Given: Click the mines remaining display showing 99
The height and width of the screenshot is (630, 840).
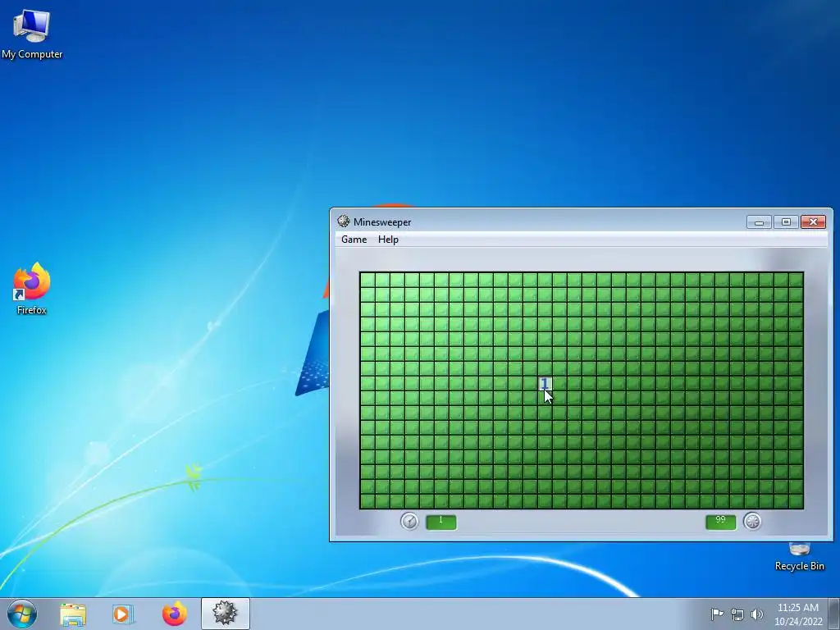Looking at the screenshot, I should point(720,522).
